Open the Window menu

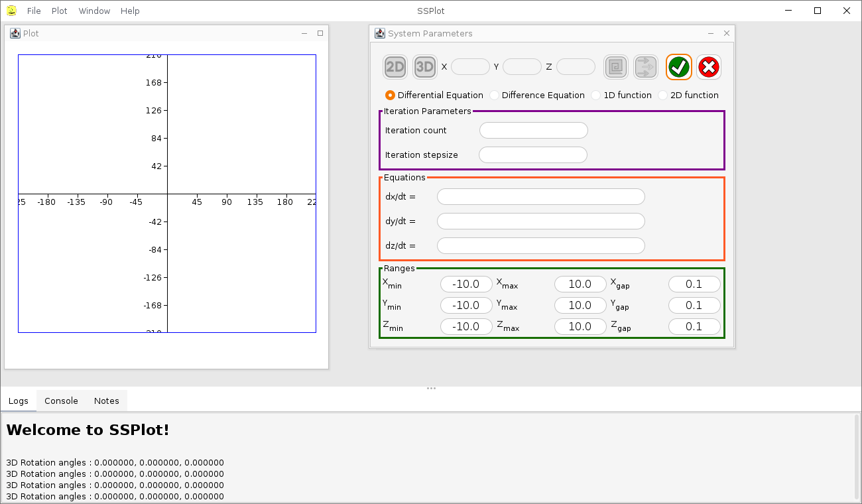pyautogui.click(x=94, y=11)
